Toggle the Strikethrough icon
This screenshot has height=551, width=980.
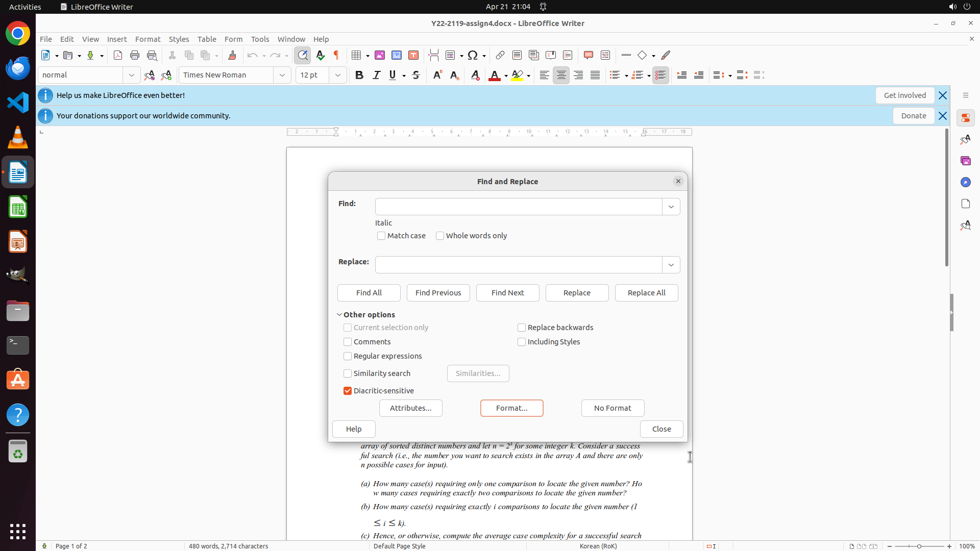pos(416,75)
